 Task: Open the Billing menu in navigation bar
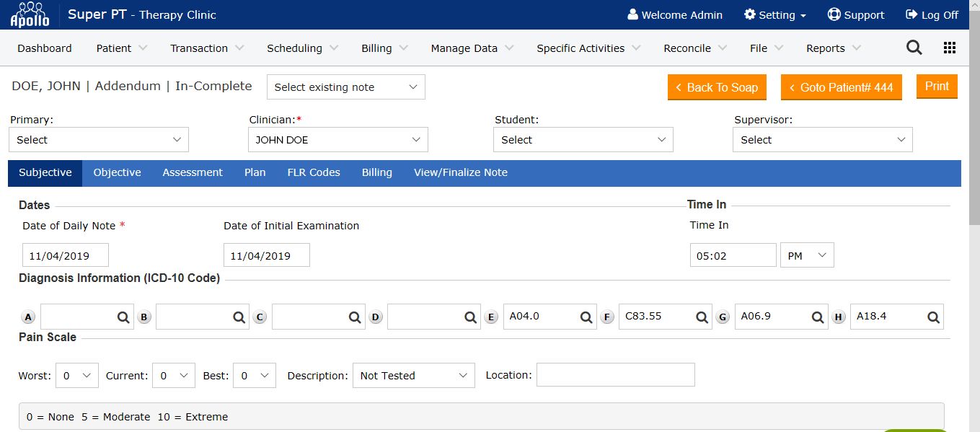tap(384, 48)
